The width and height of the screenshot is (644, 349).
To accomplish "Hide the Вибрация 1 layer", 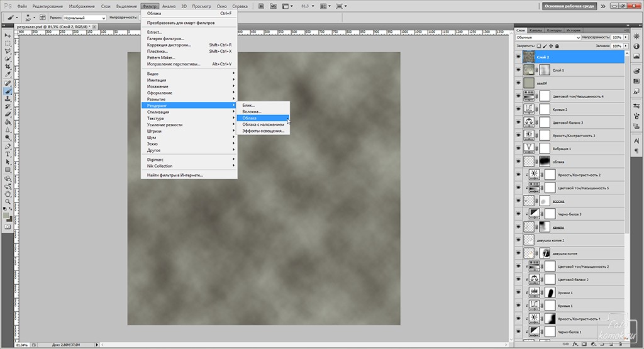I will click(x=518, y=148).
